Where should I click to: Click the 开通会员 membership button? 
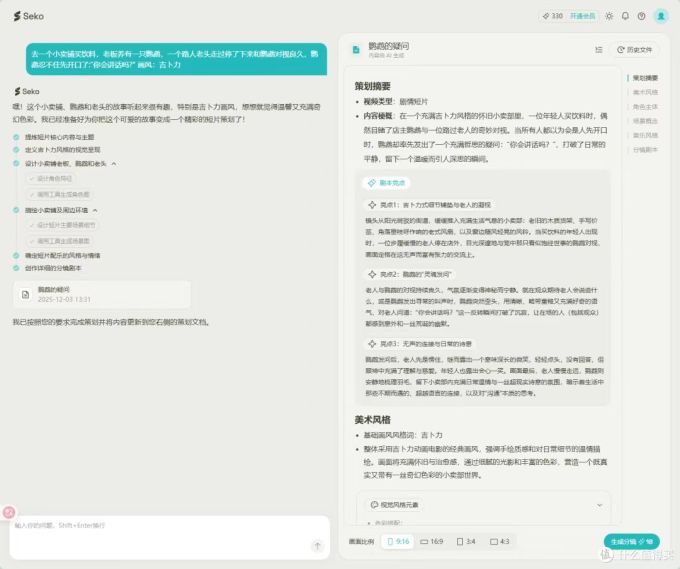coord(582,16)
